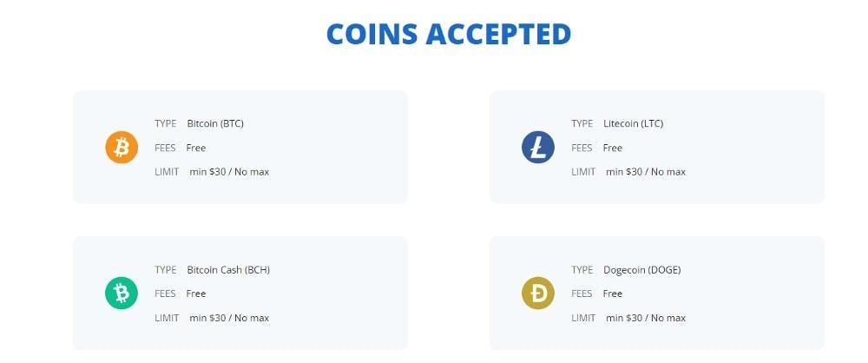Select the Dogecoin (DOGE) type text
Viewport: 868px width, 363px height.
642,269
